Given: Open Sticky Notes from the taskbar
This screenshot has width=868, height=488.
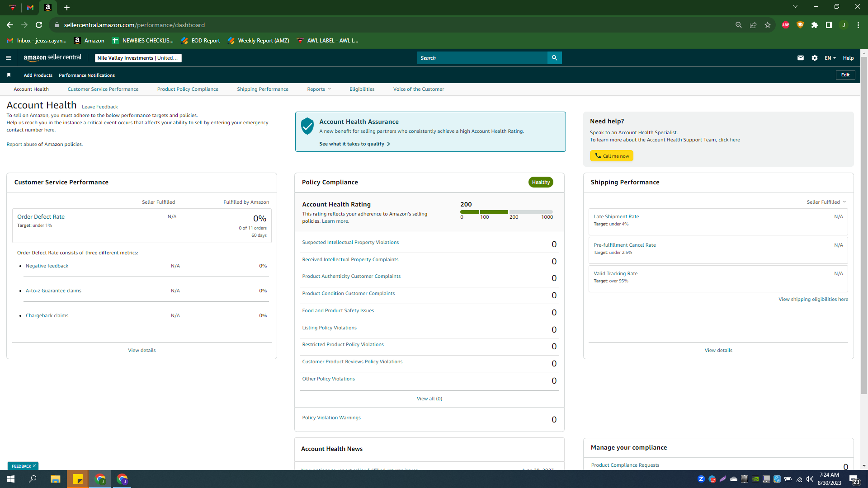Looking at the screenshot, I should [x=78, y=479].
